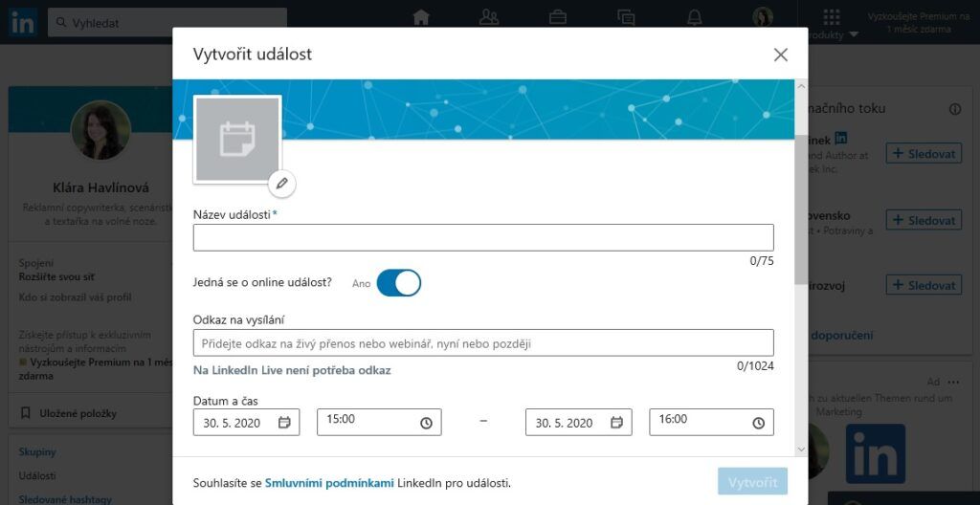980x505 pixels.
Task: Click the dialog's vertical scrollbar
Action: (800, 210)
